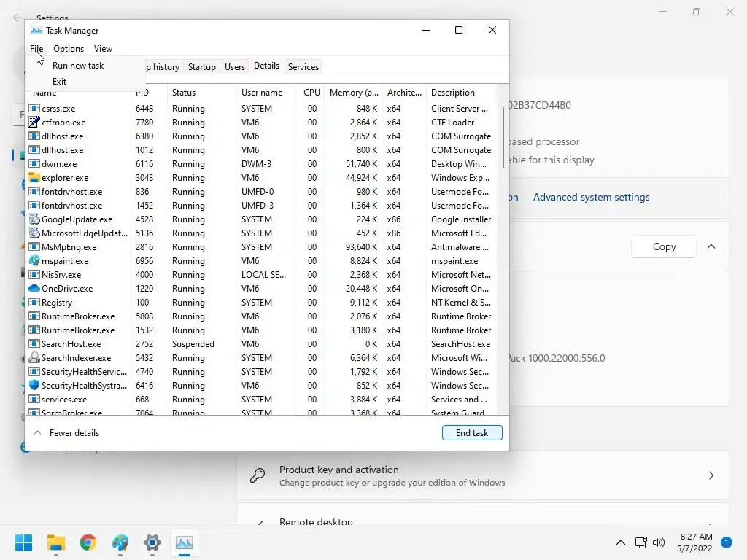Click the Registry process icon
Image resolution: width=747 pixels, height=560 pixels.
[34, 303]
